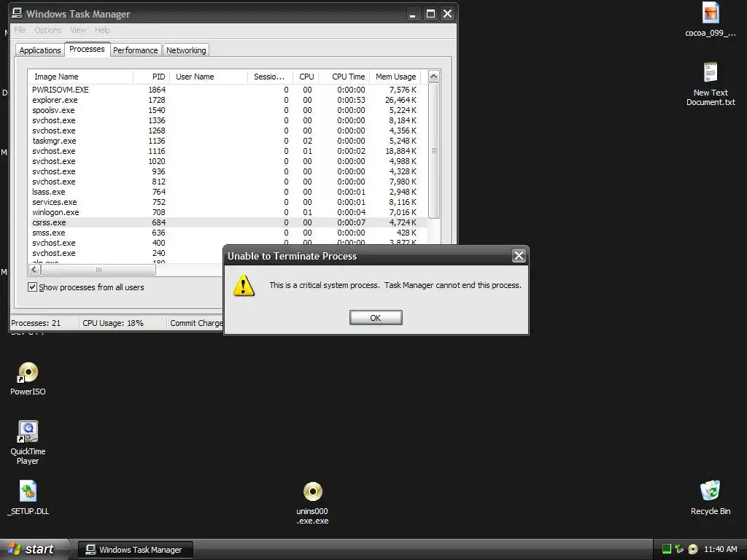The height and width of the screenshot is (560, 747).
Task: Select the csrss.exe process row
Action: tap(228, 222)
